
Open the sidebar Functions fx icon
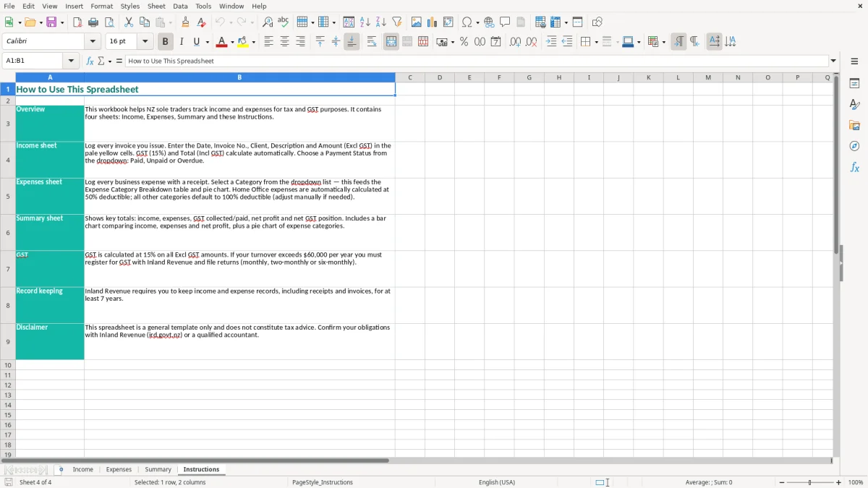pyautogui.click(x=854, y=167)
